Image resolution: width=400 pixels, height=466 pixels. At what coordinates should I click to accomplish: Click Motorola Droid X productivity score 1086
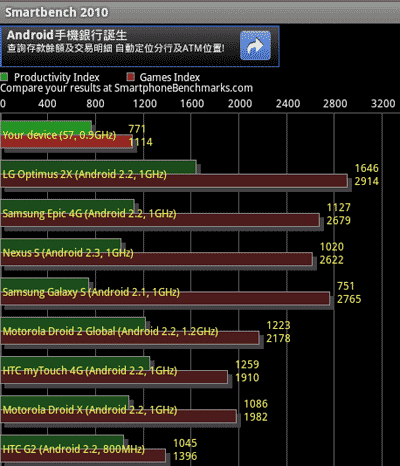[256, 404]
